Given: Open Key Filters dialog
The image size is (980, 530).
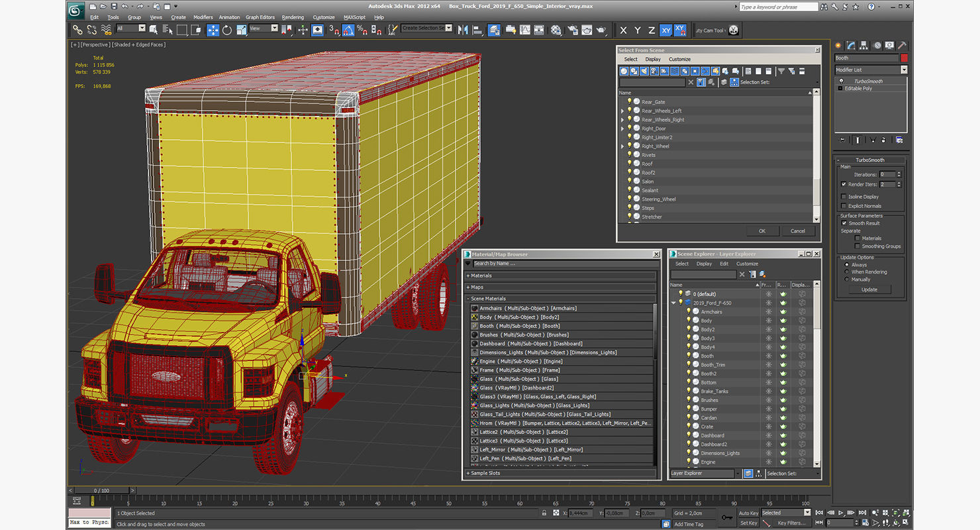Looking at the screenshot, I should tap(792, 523).
